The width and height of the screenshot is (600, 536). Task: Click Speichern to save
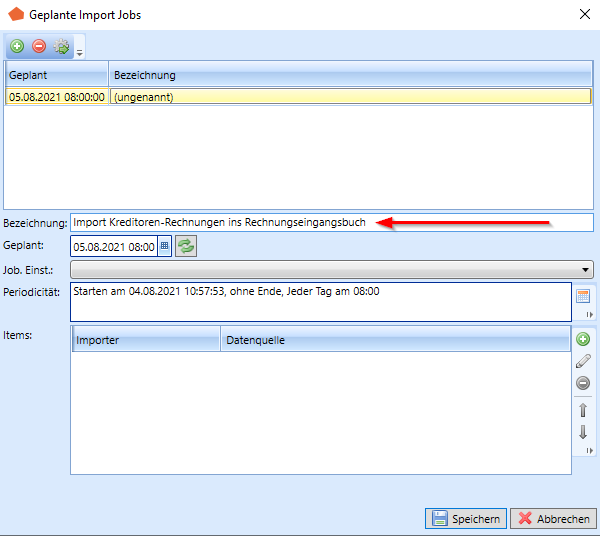coord(466,518)
